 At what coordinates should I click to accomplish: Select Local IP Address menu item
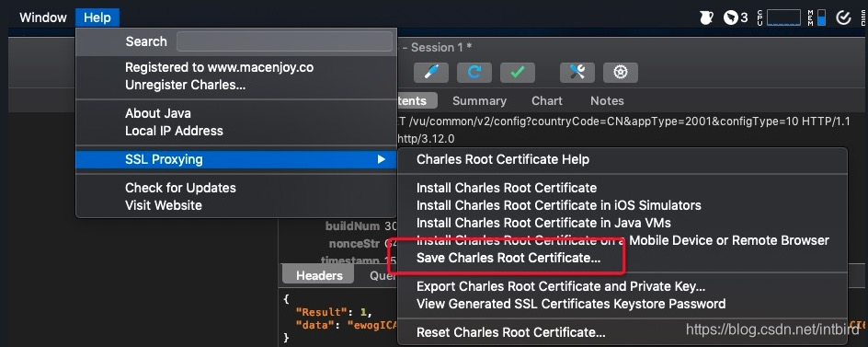[174, 131]
